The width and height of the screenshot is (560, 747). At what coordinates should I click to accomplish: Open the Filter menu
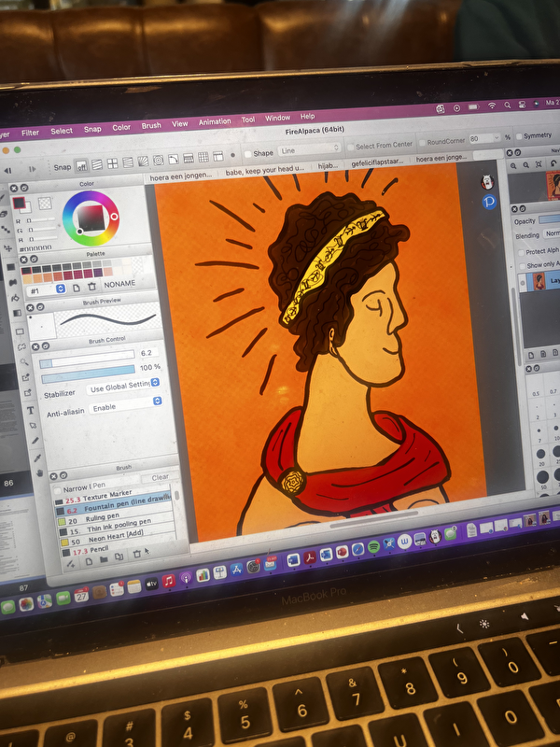30,133
